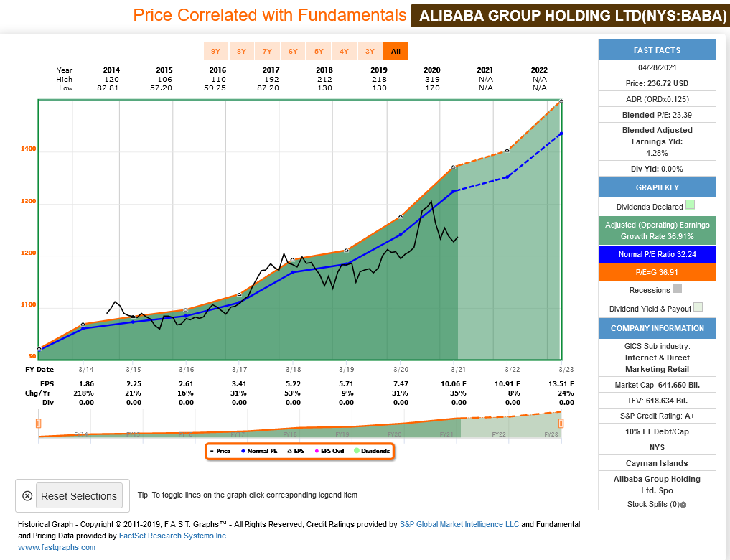The image size is (730, 560).
Task: Click the Dividend Yield & Payout swatch
Action: pos(698,307)
